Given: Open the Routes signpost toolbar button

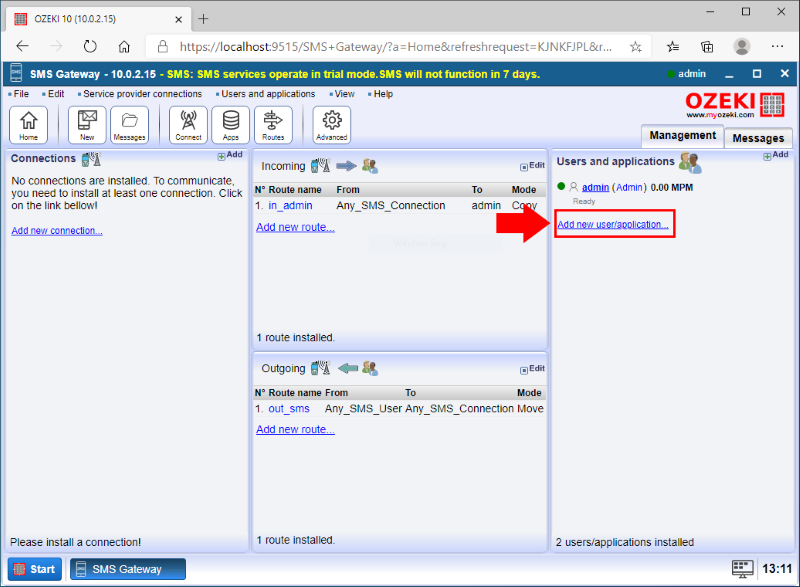Looking at the screenshot, I should coord(273,125).
